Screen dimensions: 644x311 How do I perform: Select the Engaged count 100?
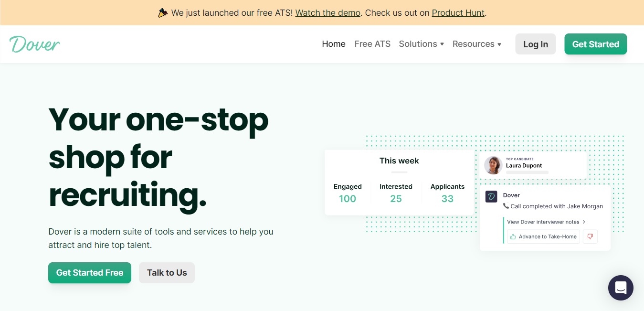pos(348,199)
